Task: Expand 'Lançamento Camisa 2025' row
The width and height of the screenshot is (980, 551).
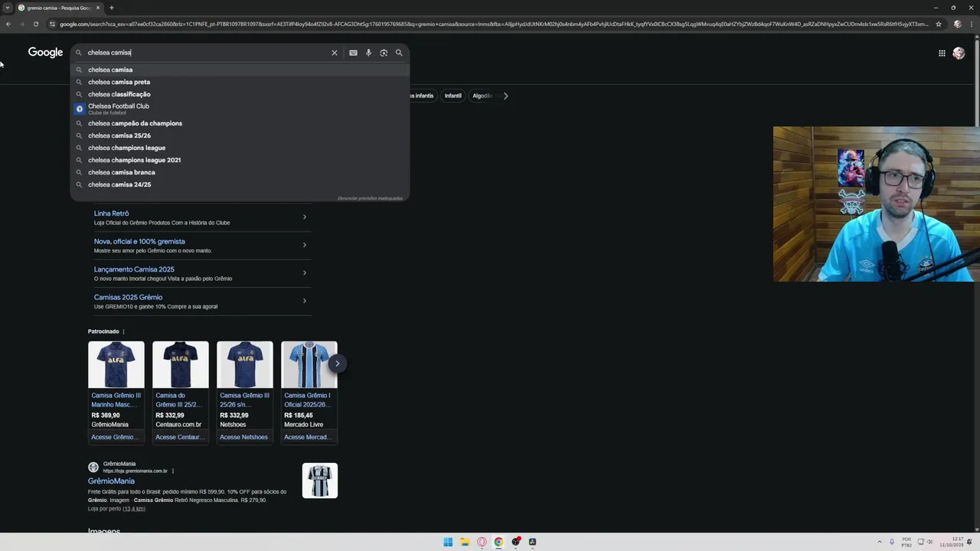Action: point(304,272)
